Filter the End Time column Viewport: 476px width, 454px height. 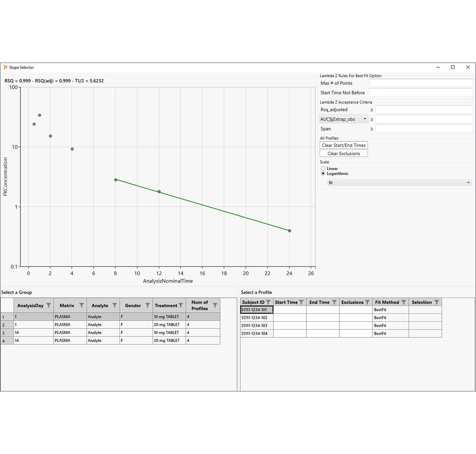(x=334, y=302)
